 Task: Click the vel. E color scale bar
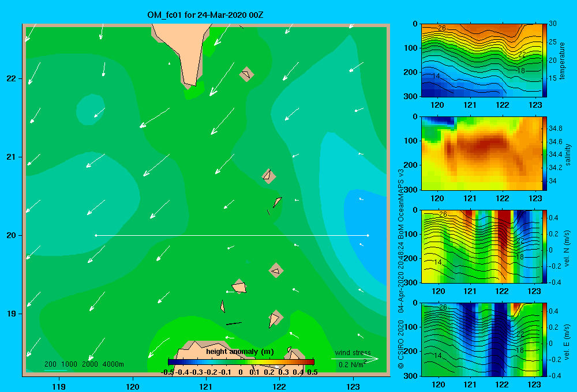tap(545, 340)
